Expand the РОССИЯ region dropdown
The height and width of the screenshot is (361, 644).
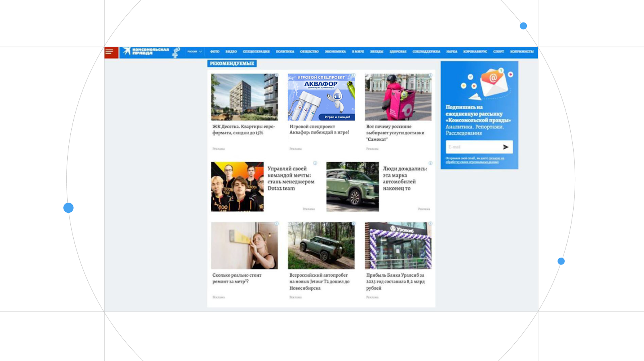click(195, 51)
